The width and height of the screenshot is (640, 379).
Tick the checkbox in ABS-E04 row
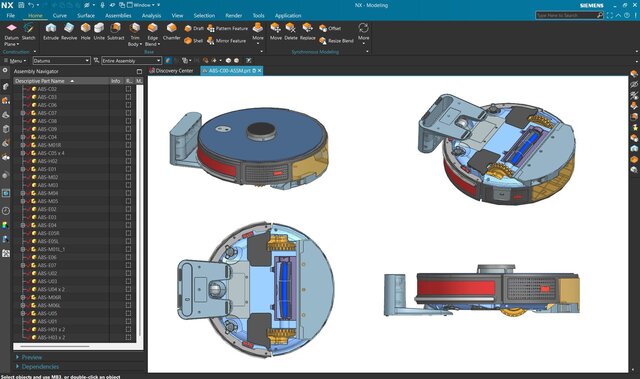click(x=129, y=225)
